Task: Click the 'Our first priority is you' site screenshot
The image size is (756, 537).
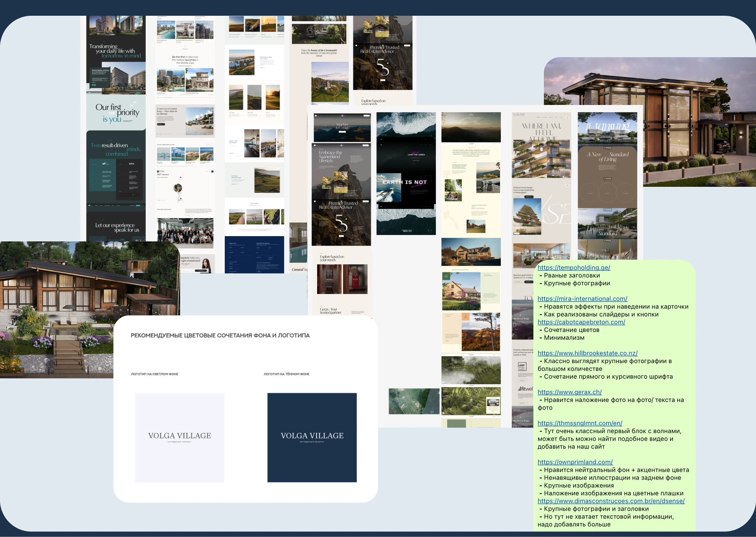Action: [116, 128]
